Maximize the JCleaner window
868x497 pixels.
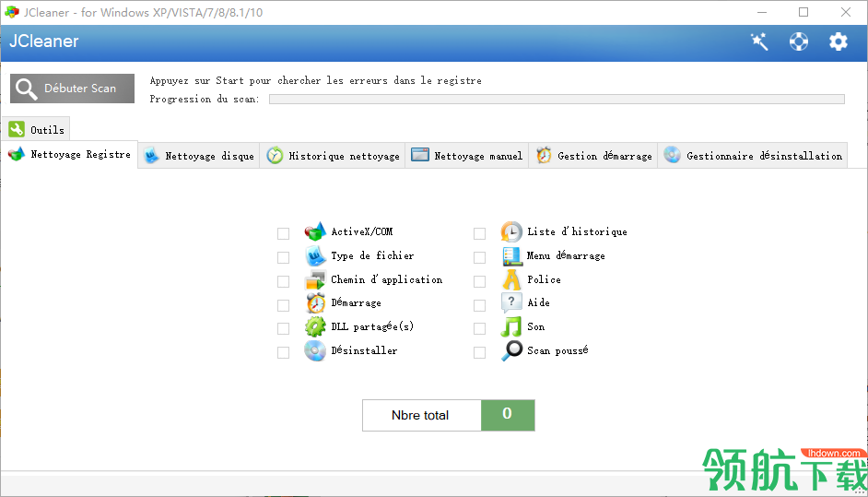tap(803, 12)
